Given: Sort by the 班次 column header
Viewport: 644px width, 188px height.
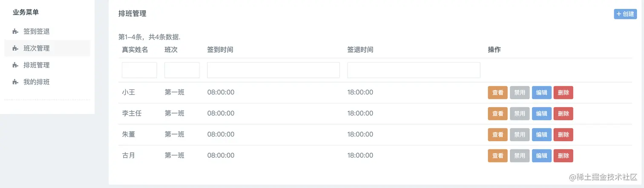Looking at the screenshot, I should 171,50.
